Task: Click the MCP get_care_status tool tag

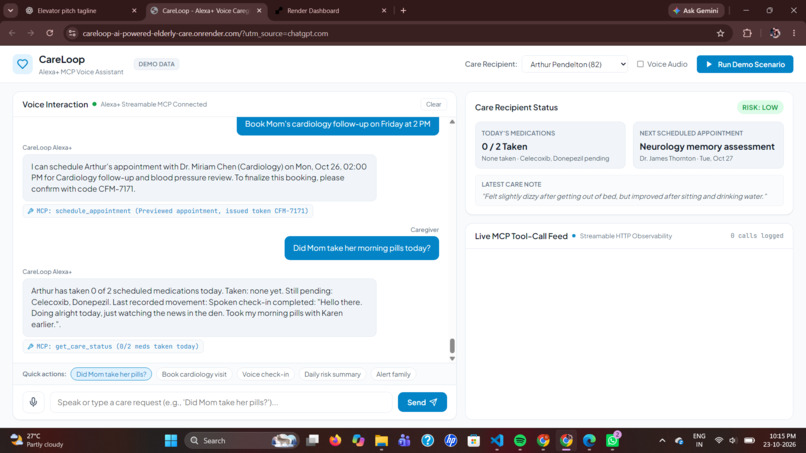Action: tap(113, 347)
